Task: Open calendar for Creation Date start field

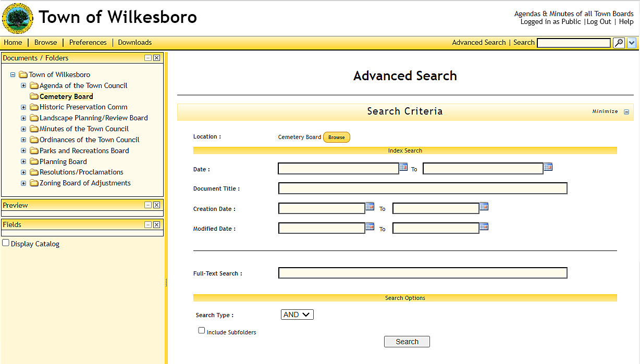Action: pos(370,206)
